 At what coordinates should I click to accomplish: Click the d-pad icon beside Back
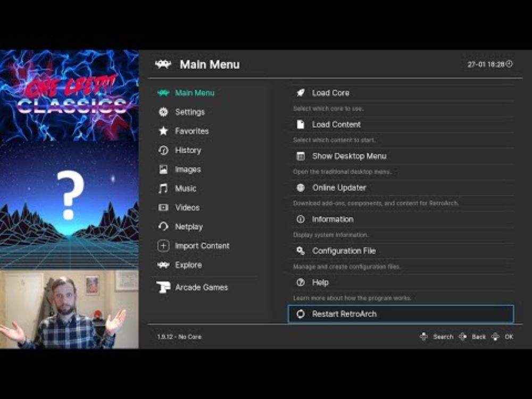462,337
